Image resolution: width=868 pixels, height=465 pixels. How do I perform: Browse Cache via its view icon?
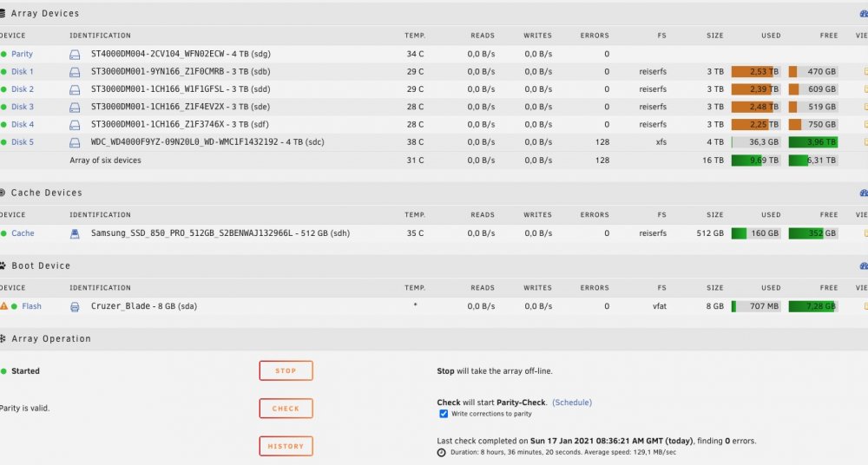click(x=865, y=233)
